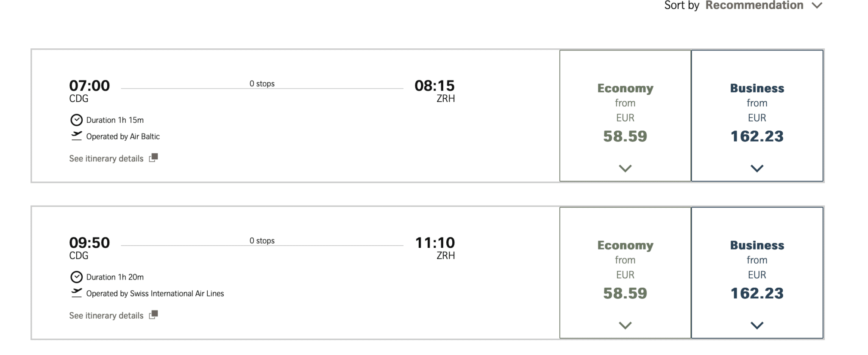Select Economy EUR 58.59 on 07:00 flight
This screenshot has height=355, width=868.
click(x=625, y=116)
